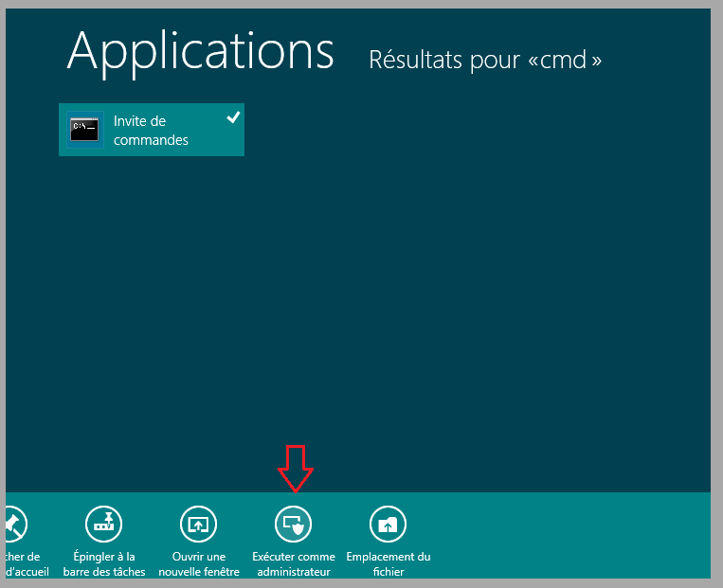Deselect Invite de commandes using its checkmark
The height and width of the screenshot is (588, 723).
tap(233, 117)
